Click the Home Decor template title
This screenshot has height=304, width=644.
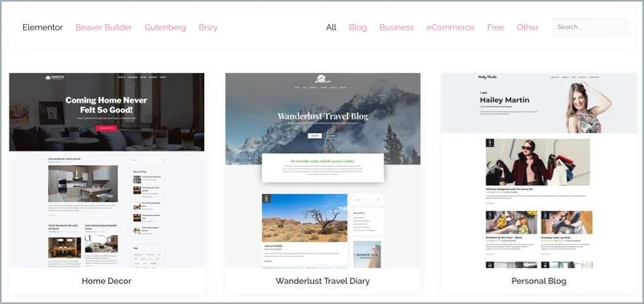coord(107,281)
